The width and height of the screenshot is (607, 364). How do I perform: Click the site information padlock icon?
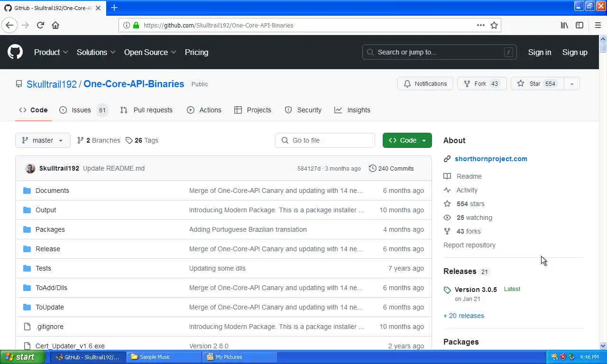pos(136,25)
